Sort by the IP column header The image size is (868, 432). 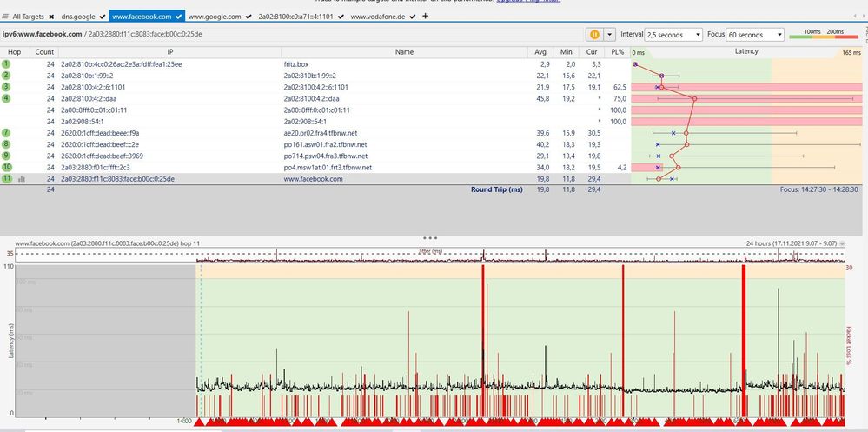(x=170, y=52)
